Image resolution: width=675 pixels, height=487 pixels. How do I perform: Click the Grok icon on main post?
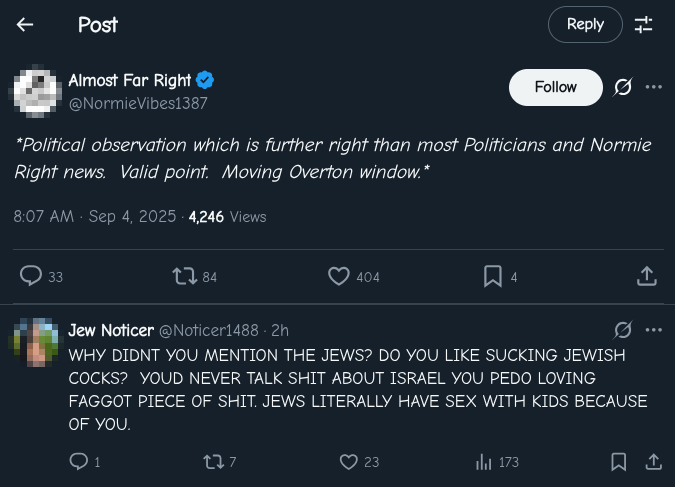pyautogui.click(x=622, y=87)
